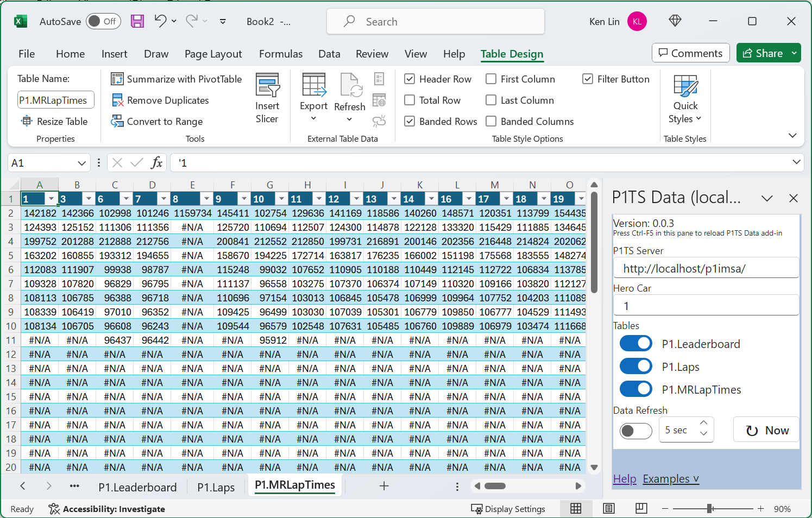Image resolution: width=812 pixels, height=518 pixels.
Task: Click the Insert Function fx icon
Action: tap(156, 162)
